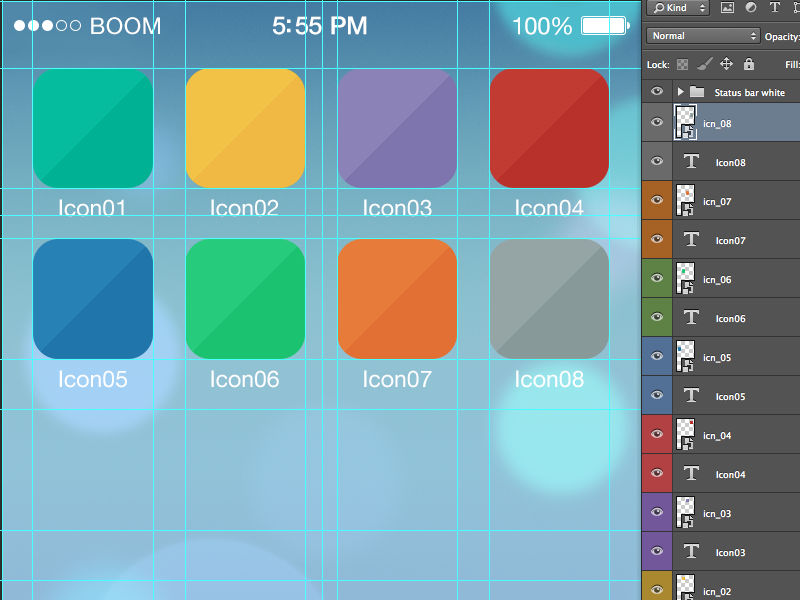This screenshot has width=800, height=600.
Task: Click the Icon05 label on canvas
Action: click(92, 379)
